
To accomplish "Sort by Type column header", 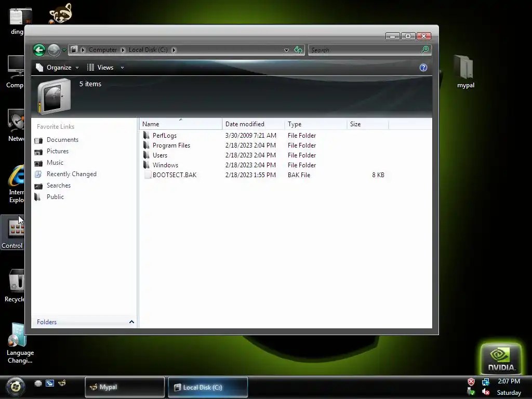I will (316, 124).
